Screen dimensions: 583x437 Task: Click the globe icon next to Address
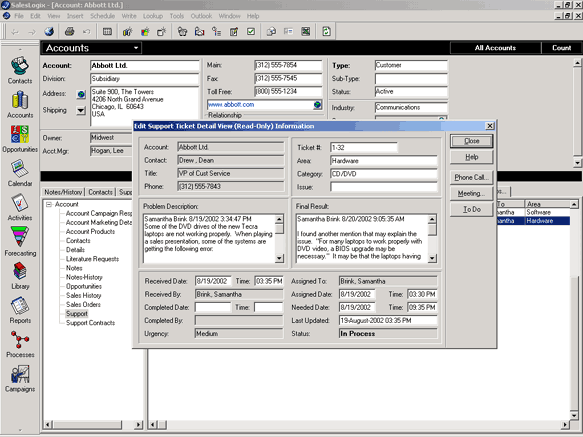[x=81, y=94]
